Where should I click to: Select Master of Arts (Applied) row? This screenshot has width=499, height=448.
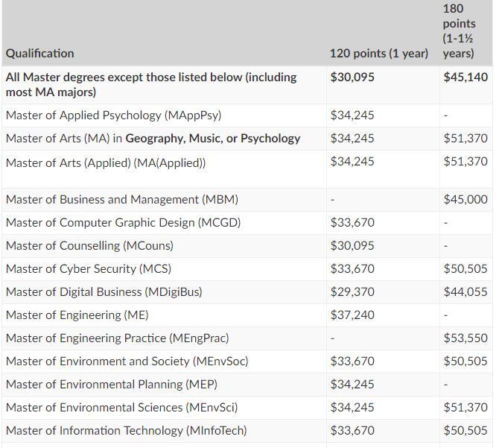coord(247,168)
